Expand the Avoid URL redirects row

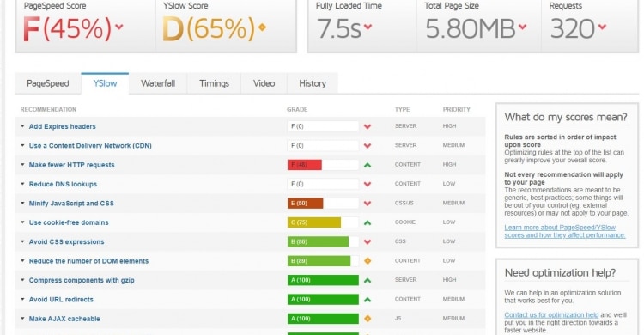click(x=22, y=299)
